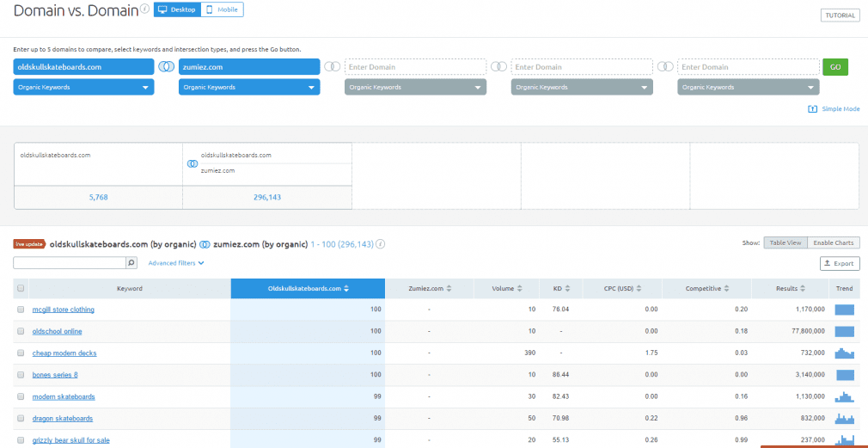Sort by KD column
Viewport: 868px width, 448px height.
pos(561,288)
